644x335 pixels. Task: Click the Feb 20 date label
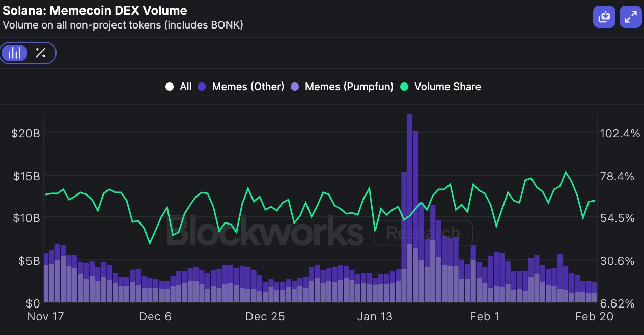(x=595, y=316)
